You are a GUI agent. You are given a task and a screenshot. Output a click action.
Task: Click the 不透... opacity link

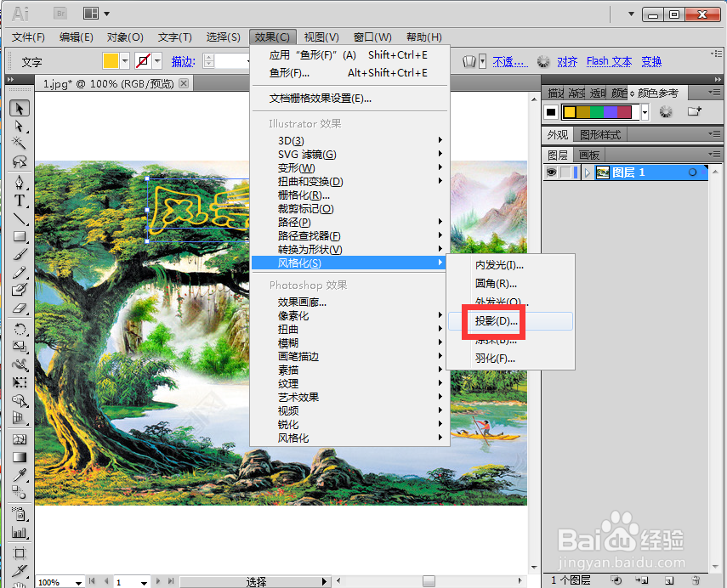click(x=510, y=61)
